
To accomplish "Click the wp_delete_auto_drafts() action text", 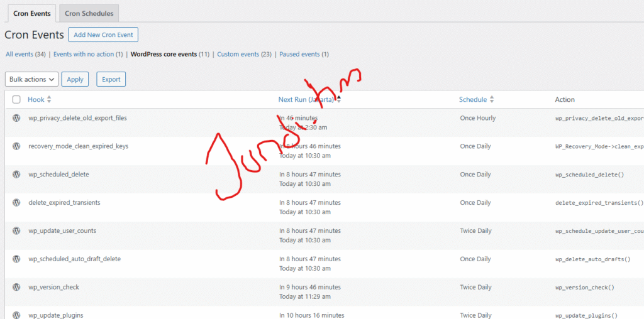I will tap(593, 259).
